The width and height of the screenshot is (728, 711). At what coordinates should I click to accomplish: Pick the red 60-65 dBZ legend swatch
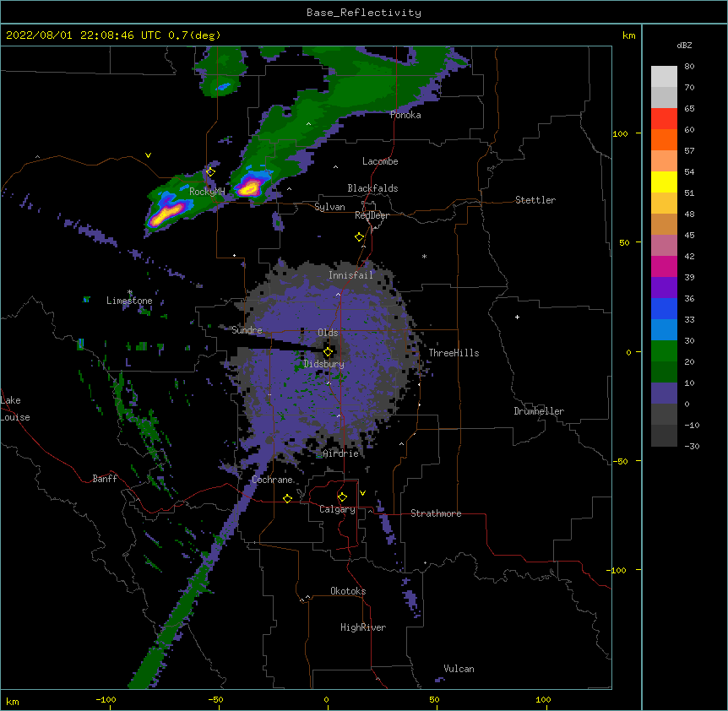(x=664, y=119)
